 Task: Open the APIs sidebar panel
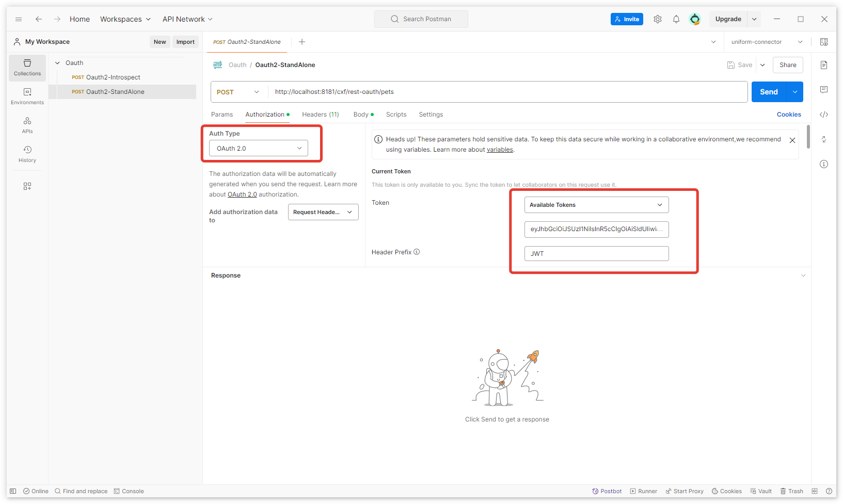(27, 125)
